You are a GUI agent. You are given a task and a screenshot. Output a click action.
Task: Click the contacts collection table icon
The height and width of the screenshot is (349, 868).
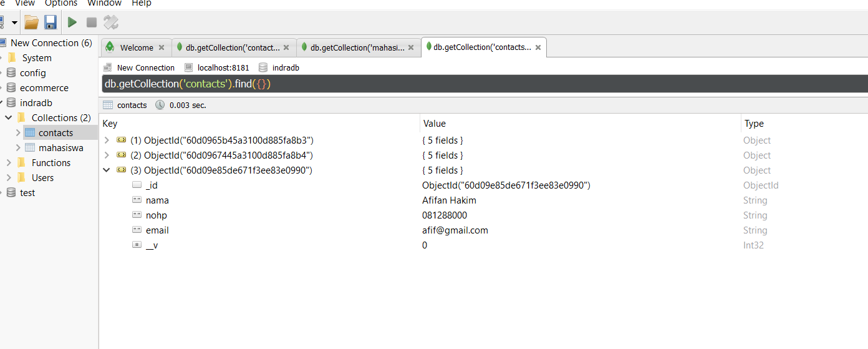click(x=30, y=133)
